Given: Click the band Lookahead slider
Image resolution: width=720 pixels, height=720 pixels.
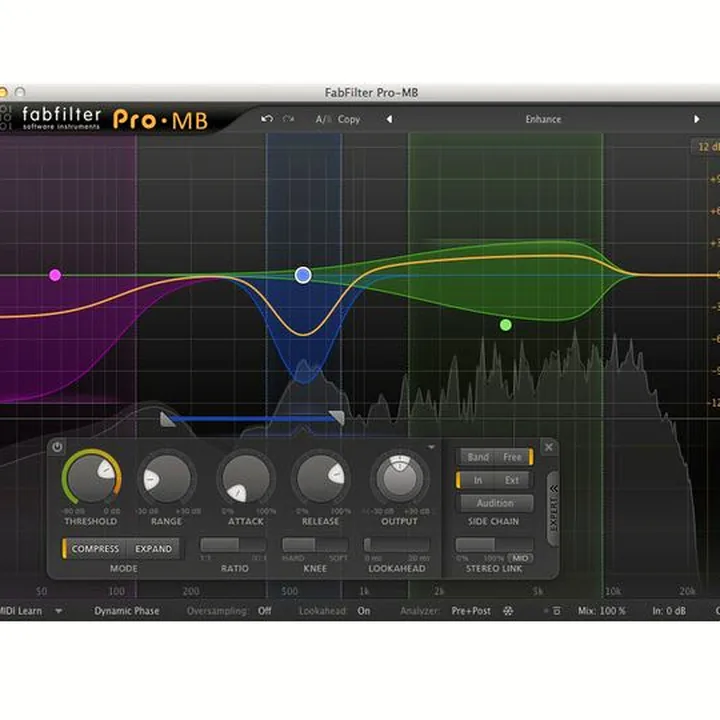Looking at the screenshot, I should tap(397, 545).
